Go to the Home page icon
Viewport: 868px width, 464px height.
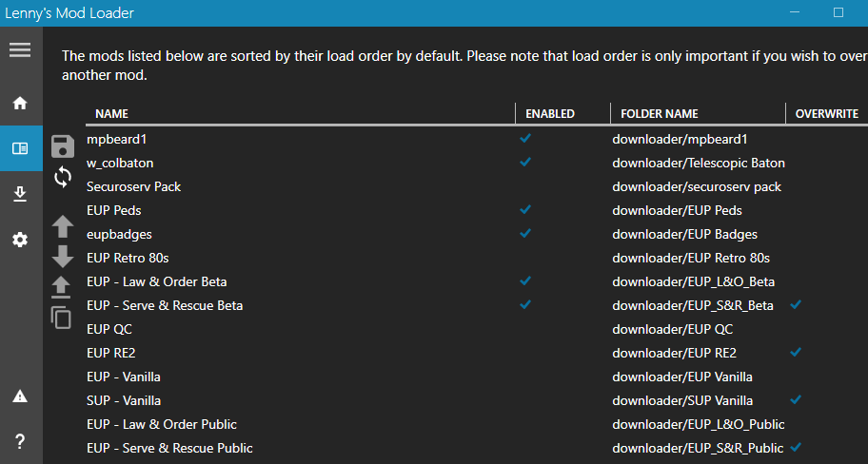click(x=20, y=103)
